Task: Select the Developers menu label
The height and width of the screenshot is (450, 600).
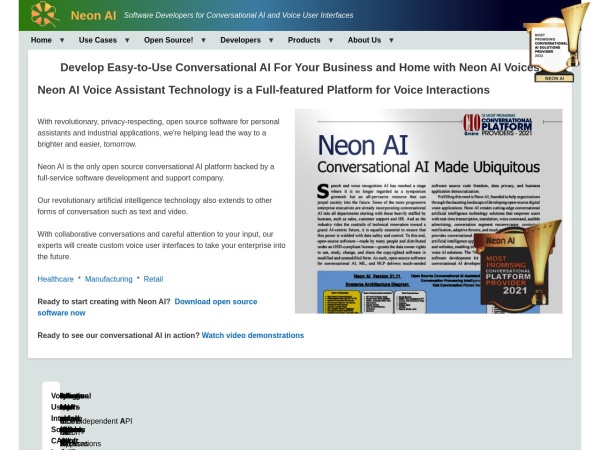Action: click(240, 40)
